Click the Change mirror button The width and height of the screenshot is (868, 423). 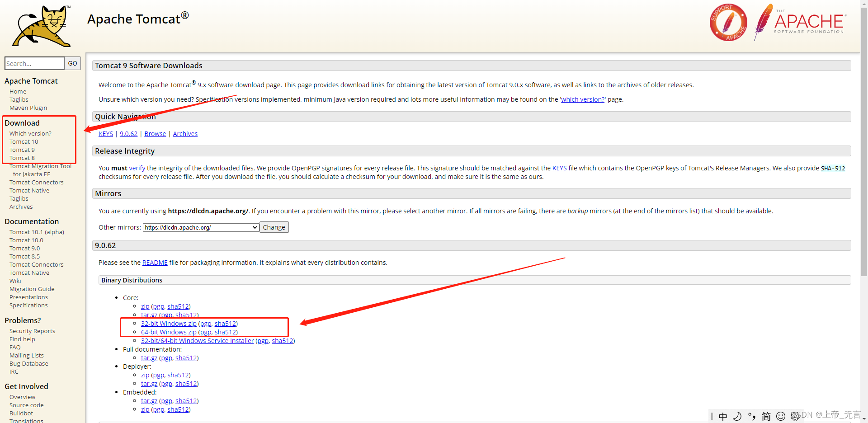point(274,227)
